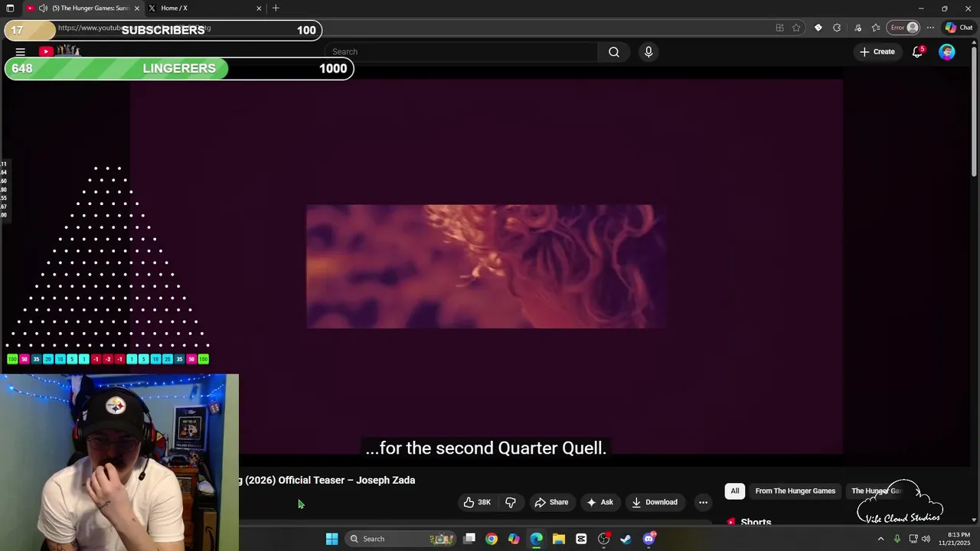
Task: Select From The Hunger Games chip
Action: click(795, 491)
